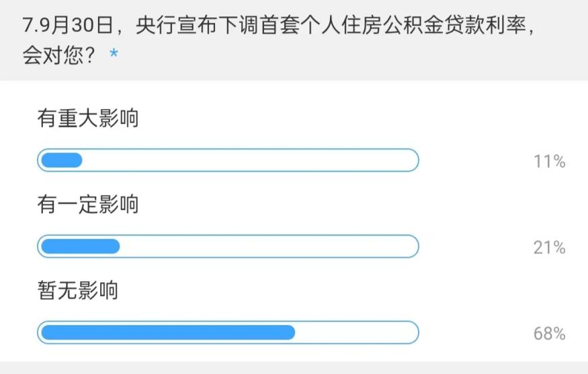
Task: Click blue filled part of 暂无影响 bar
Action: [x=168, y=333]
